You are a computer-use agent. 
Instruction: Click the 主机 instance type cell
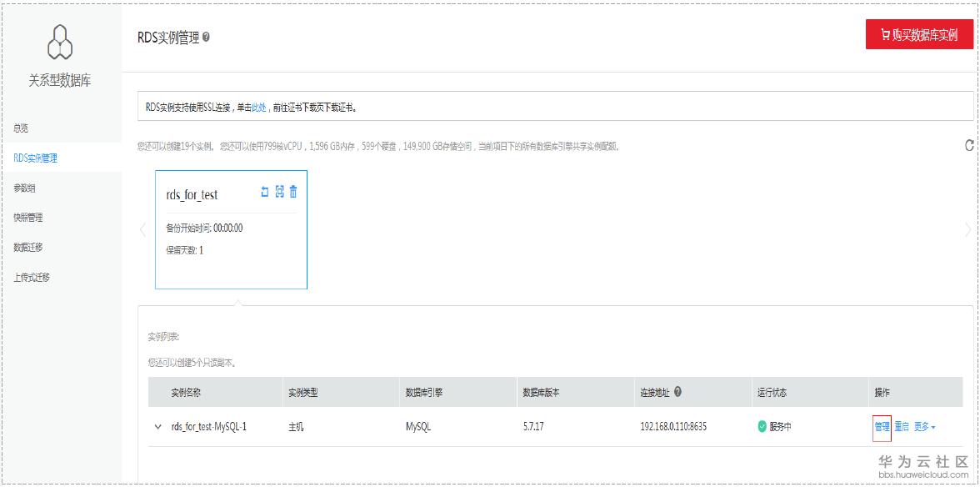296,427
